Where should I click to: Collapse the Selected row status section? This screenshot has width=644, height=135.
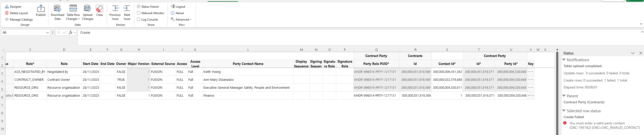564,110
